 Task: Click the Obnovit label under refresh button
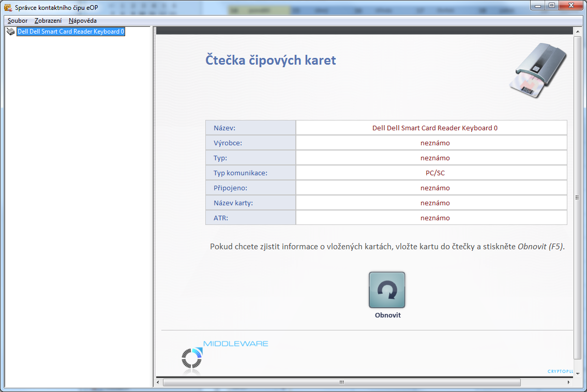point(388,315)
